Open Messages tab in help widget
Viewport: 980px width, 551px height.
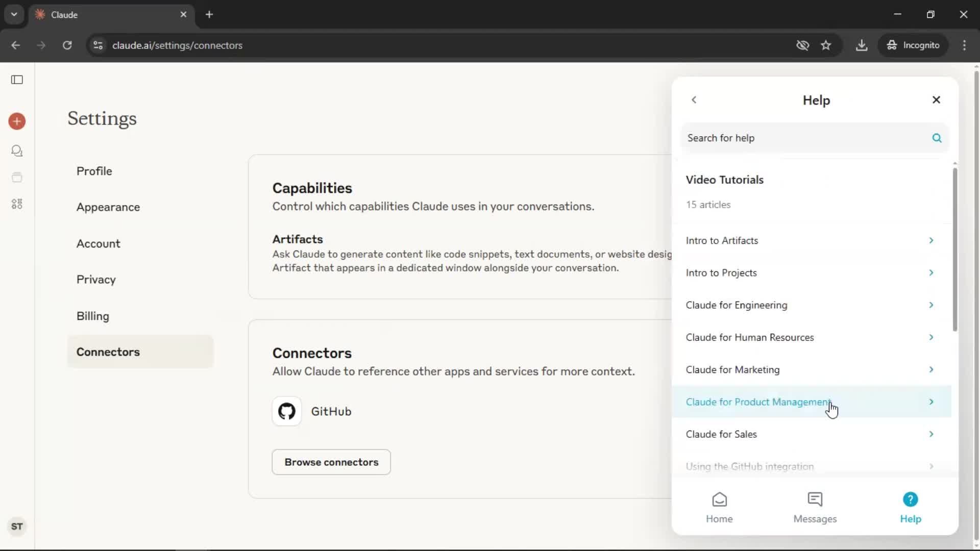click(815, 508)
